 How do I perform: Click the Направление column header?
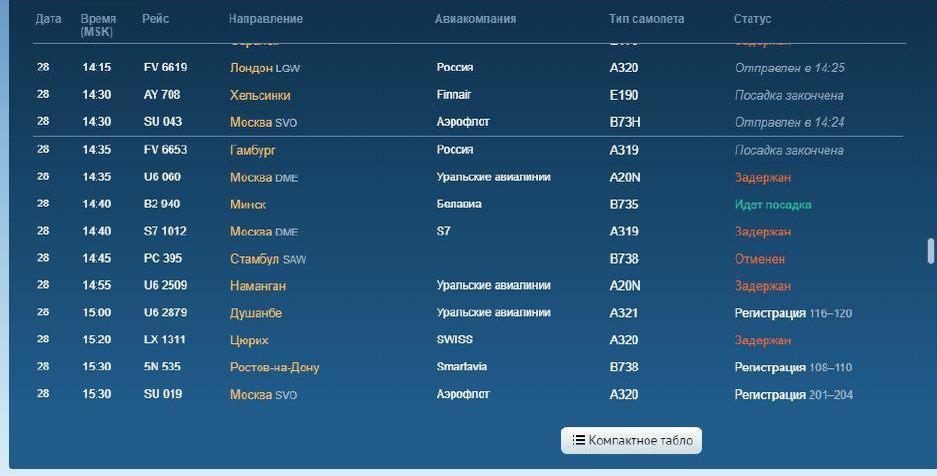[x=265, y=19]
